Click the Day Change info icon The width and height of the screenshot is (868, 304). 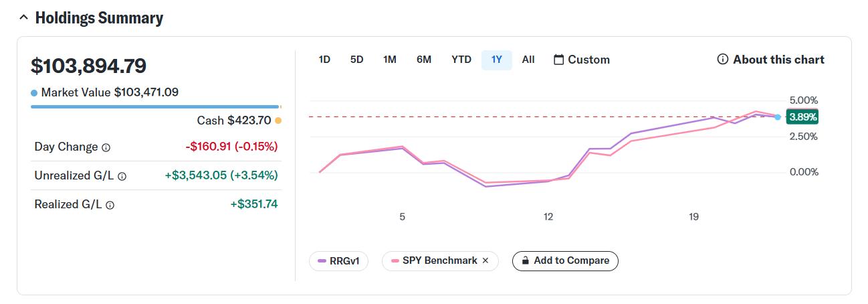coord(106,147)
